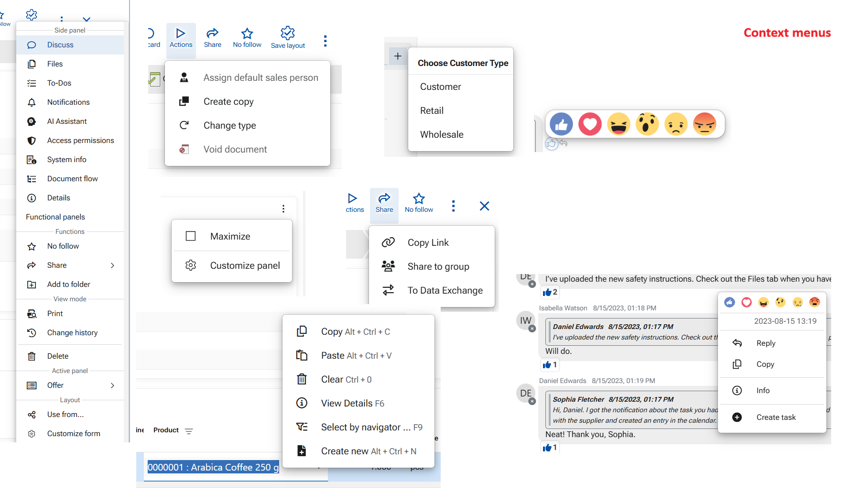Open Document flow panel
Screen dimensions: 868x494
click(x=70, y=179)
